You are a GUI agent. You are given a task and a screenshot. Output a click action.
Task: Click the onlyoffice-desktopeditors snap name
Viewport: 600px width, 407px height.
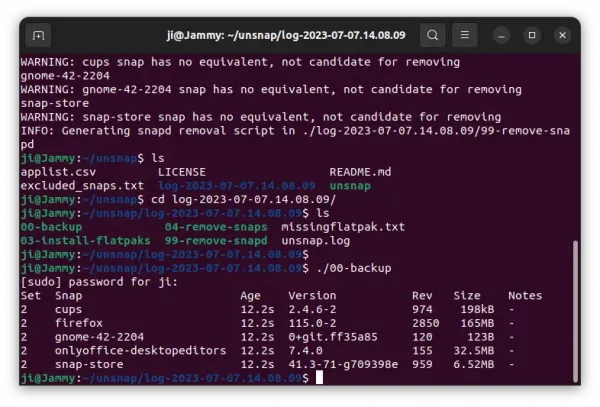(140, 351)
